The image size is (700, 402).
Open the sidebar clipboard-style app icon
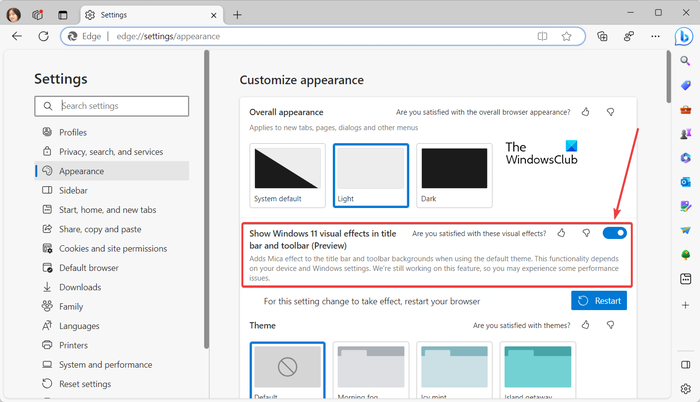(686, 279)
